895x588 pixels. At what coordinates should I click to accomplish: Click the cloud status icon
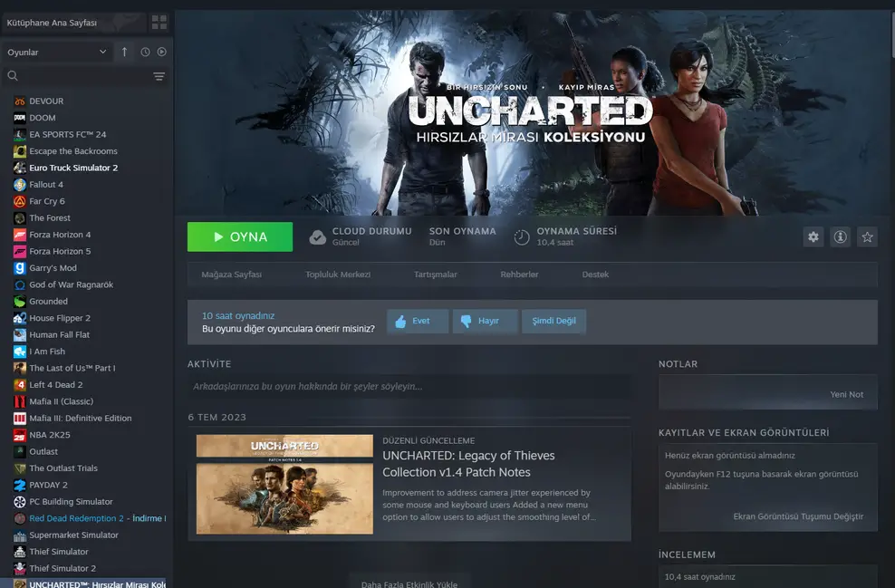point(317,236)
